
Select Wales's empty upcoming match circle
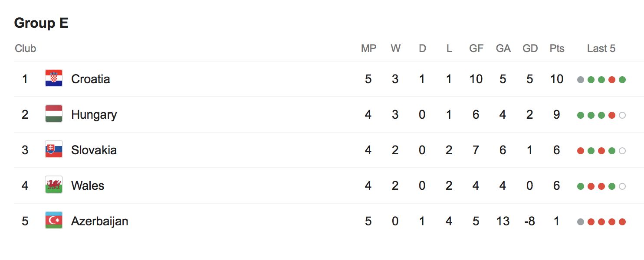[622, 186]
